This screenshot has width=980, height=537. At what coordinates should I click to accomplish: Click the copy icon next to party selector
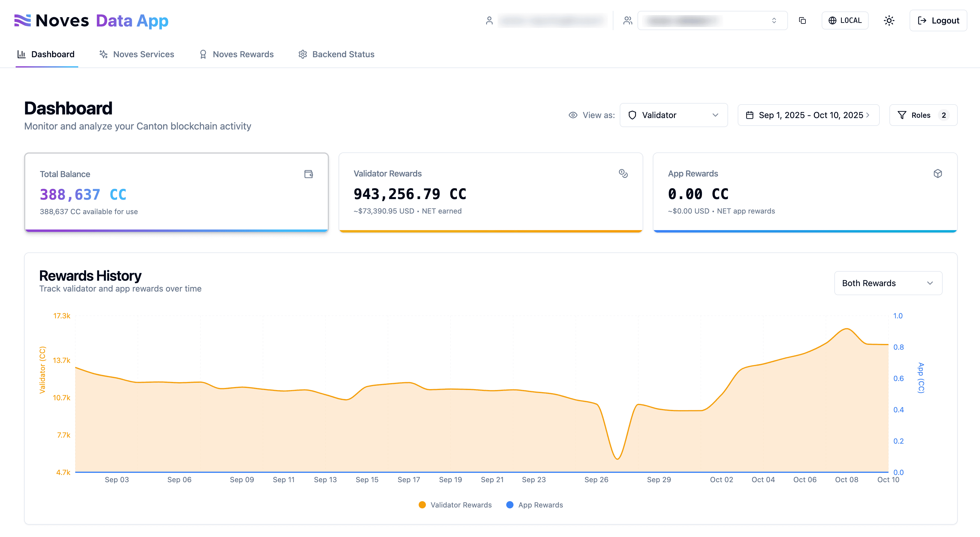802,20
